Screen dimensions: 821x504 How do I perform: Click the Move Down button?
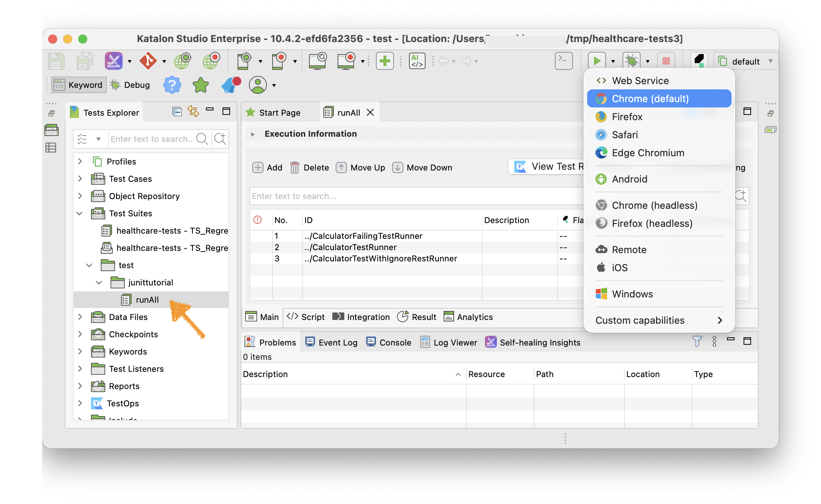(422, 167)
